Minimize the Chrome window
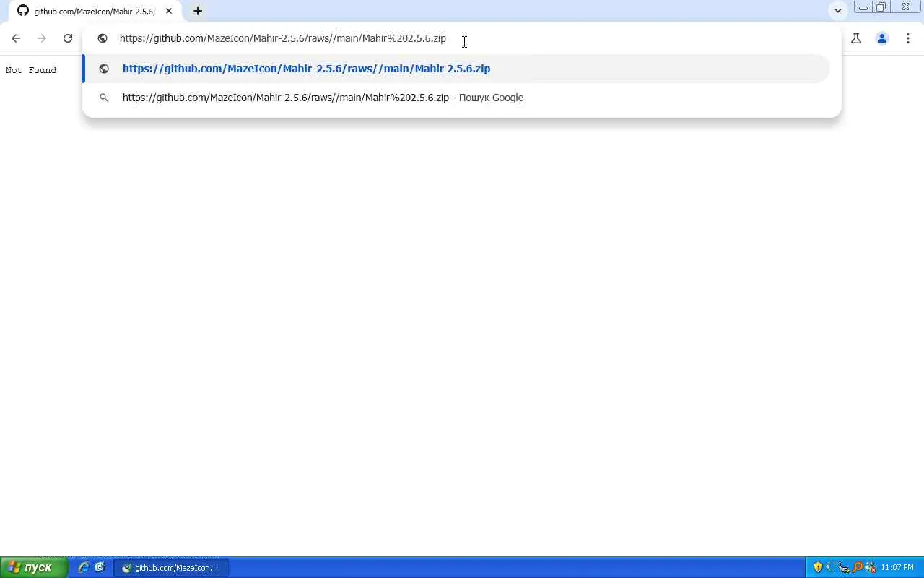The width and height of the screenshot is (924, 578). pyautogui.click(x=862, y=7)
